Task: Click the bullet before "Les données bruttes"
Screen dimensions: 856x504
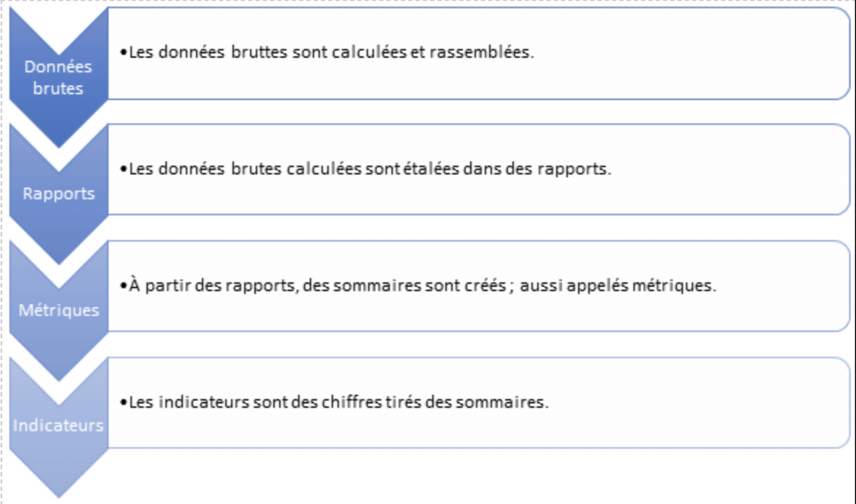Action: click(124, 53)
